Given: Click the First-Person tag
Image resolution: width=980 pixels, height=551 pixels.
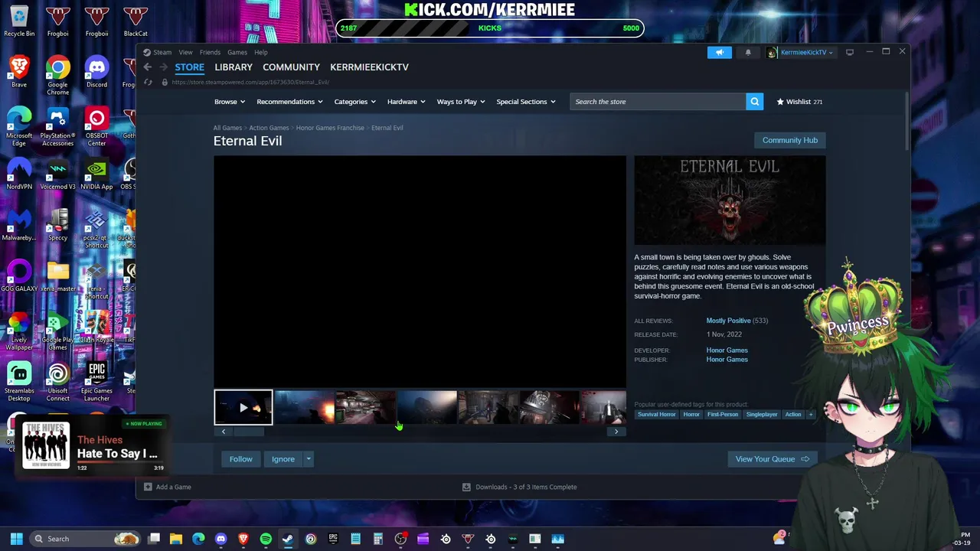Looking at the screenshot, I should 723,415.
